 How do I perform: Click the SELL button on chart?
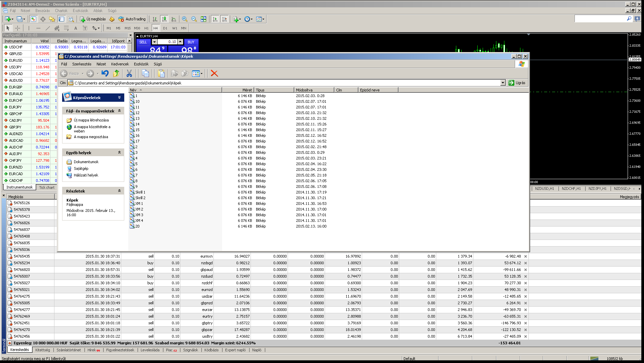tap(143, 42)
